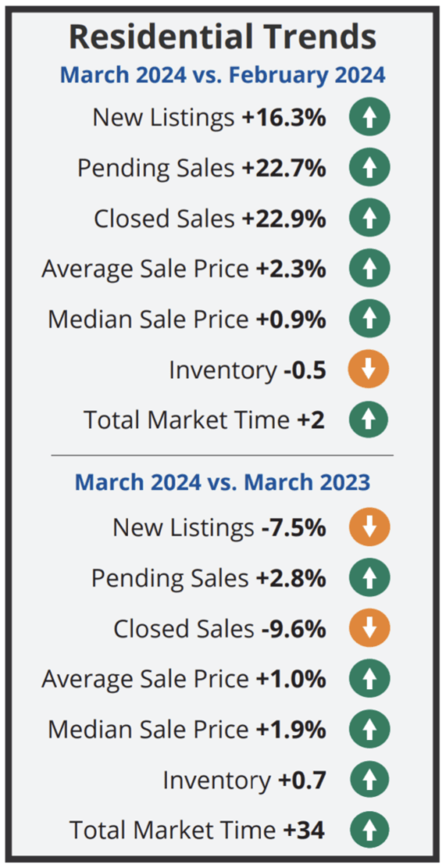Click the up arrow next to Pending Sales +2.8%
Viewport: 446px width, 868px height.
[x=370, y=578]
